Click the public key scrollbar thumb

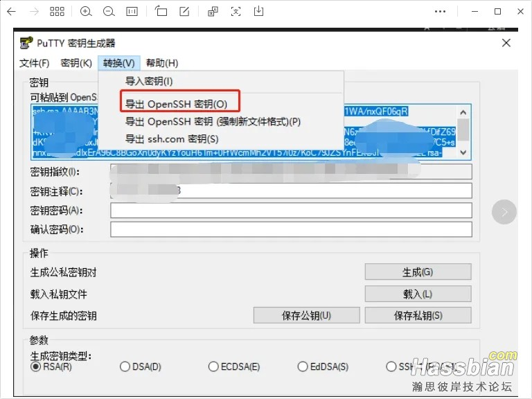[463, 130]
